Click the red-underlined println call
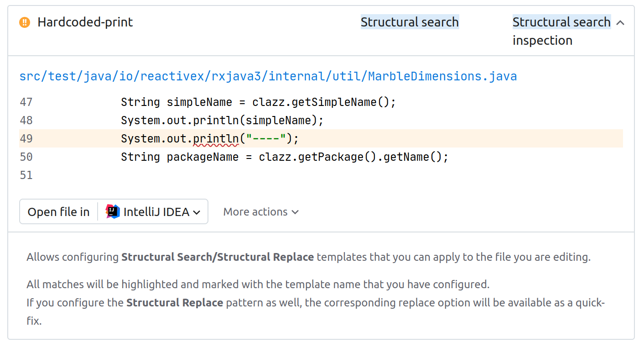The image size is (644, 348). click(216, 139)
